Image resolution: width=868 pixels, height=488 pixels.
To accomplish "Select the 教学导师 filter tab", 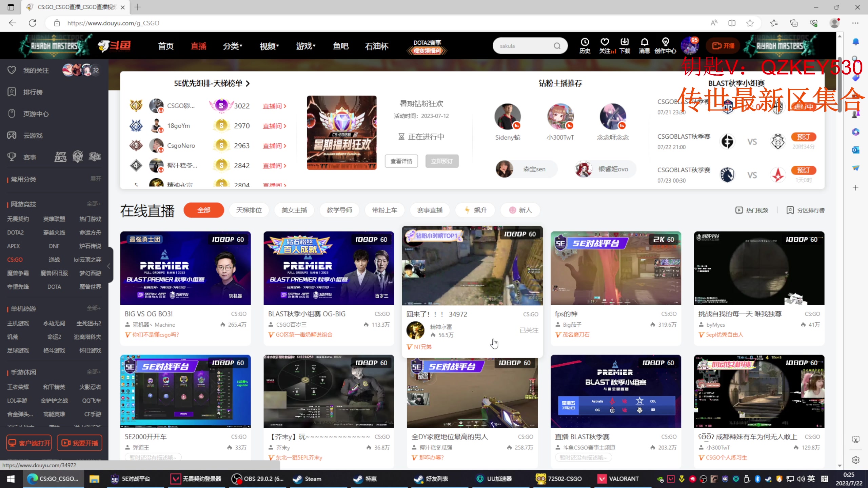I will click(339, 210).
